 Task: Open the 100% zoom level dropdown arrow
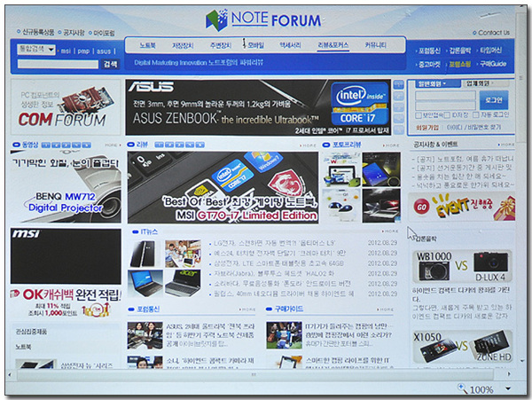(x=508, y=388)
